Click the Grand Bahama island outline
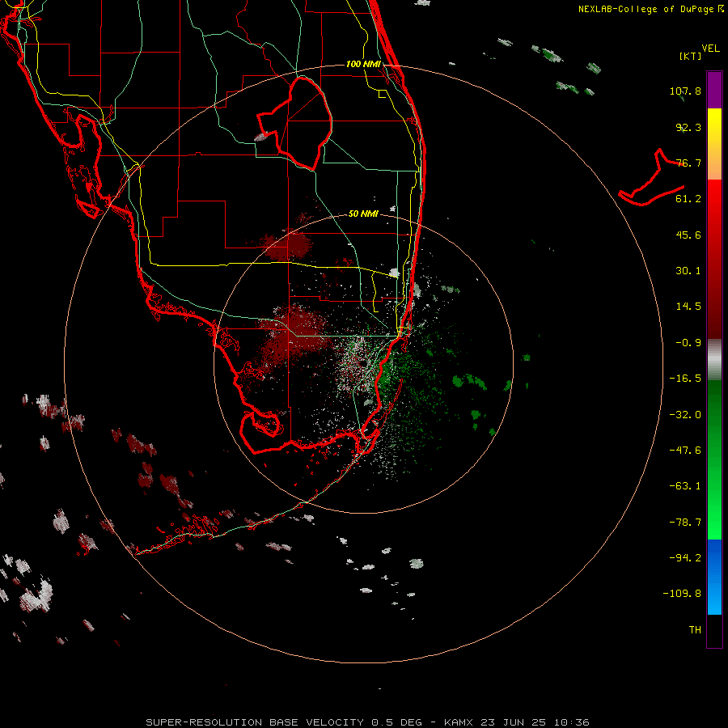The image size is (728, 728). click(651, 177)
